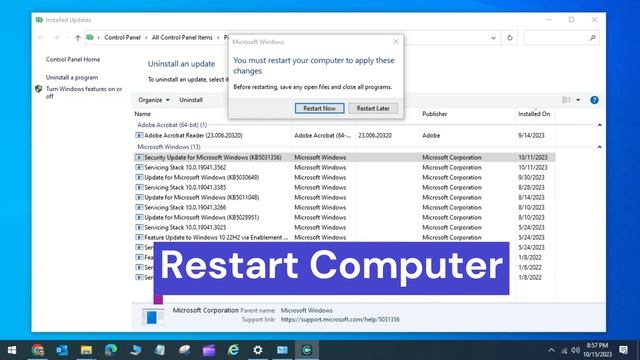The height and width of the screenshot is (360, 640).
Task: Sort by the Installed On column header
Action: pyautogui.click(x=534, y=114)
